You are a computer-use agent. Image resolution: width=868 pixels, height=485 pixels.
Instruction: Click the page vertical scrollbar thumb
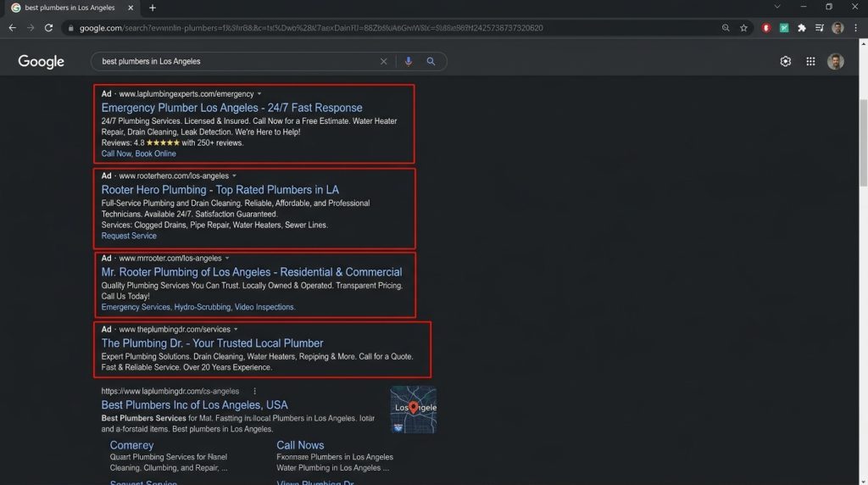tap(863, 142)
